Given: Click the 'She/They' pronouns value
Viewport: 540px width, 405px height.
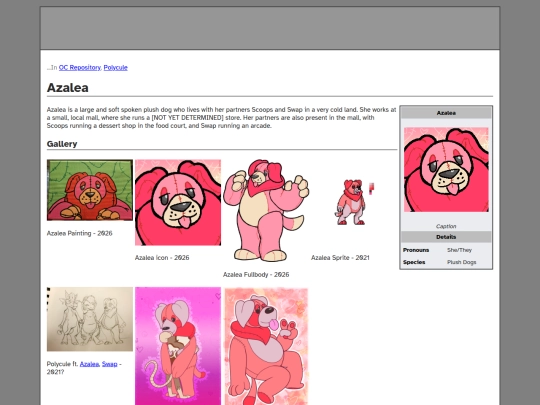Looking at the screenshot, I should [459, 250].
